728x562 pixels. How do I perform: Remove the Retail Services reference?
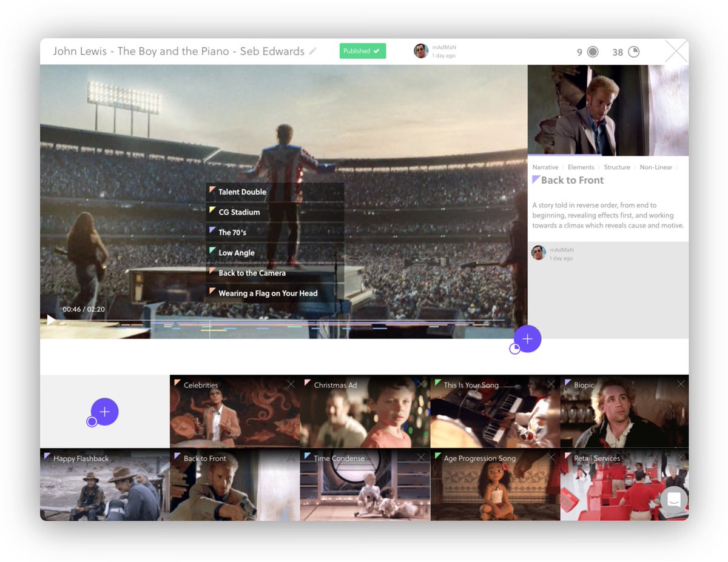(x=681, y=458)
